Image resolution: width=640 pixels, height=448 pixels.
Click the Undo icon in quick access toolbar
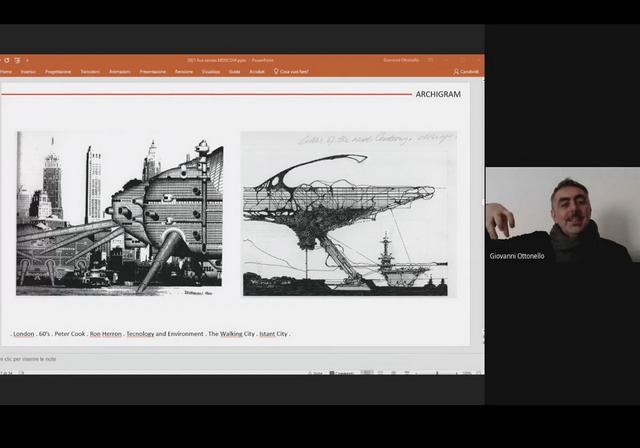(6, 60)
